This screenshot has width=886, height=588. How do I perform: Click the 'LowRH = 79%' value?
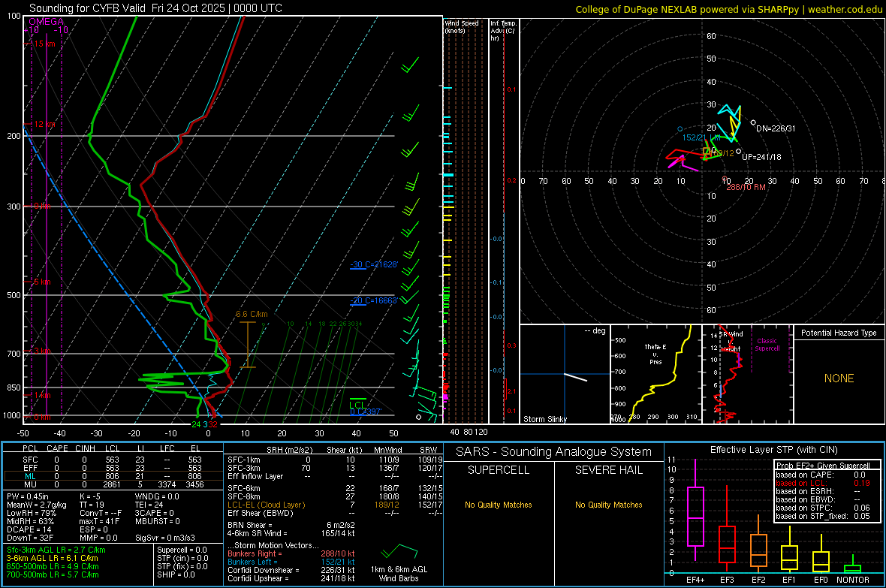coord(31,513)
